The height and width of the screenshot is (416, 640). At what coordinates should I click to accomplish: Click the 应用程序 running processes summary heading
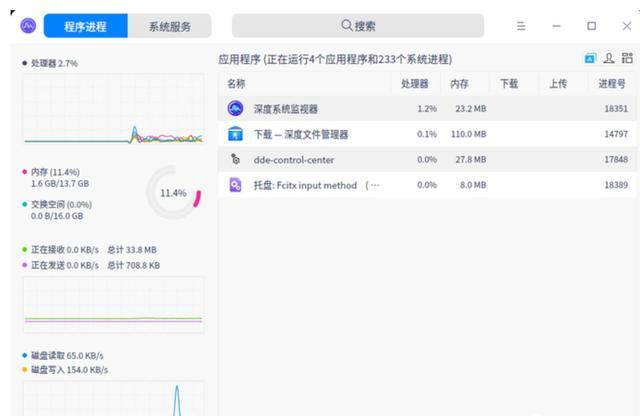click(335, 59)
